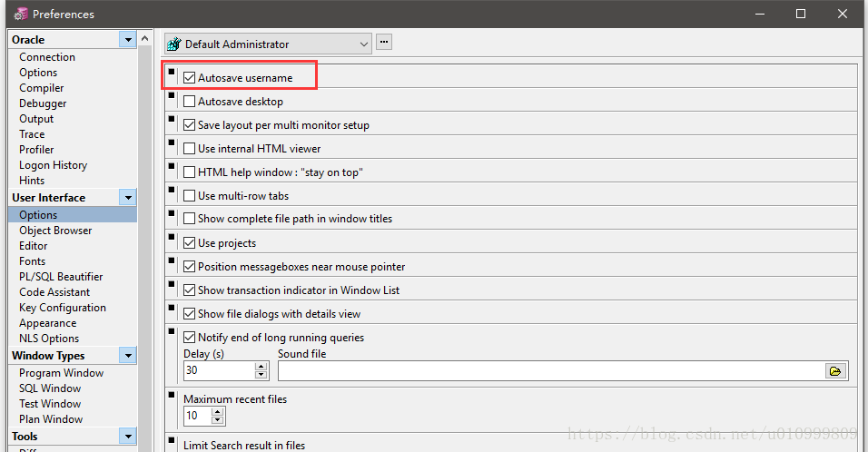
Task: Click the black marker beside Maximum recent files
Action: pos(172,395)
